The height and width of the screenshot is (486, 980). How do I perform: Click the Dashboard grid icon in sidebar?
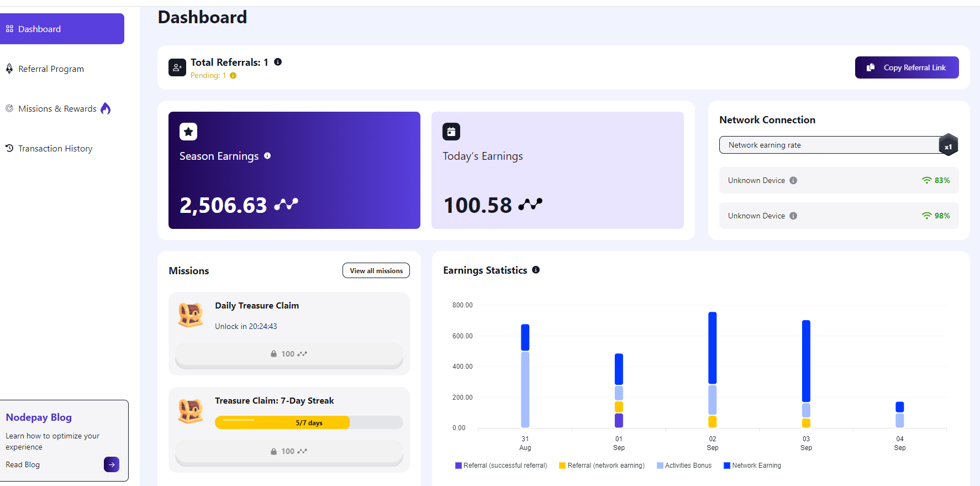9,29
